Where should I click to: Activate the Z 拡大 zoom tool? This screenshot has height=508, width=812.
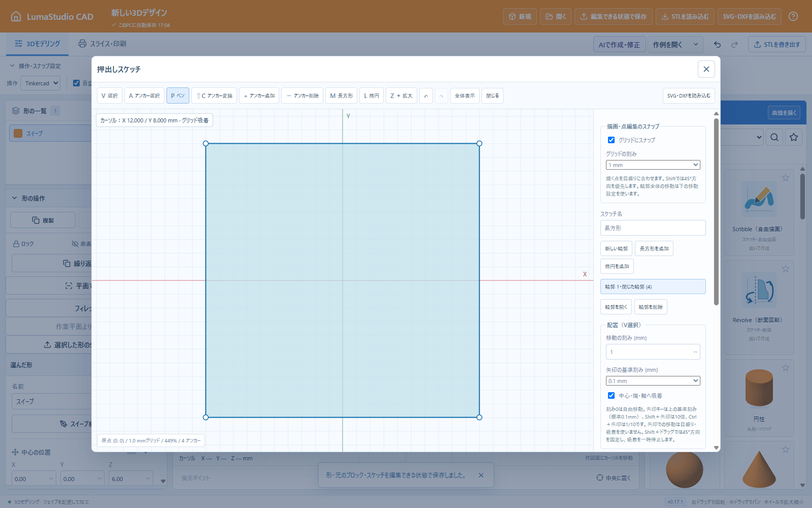click(x=401, y=96)
